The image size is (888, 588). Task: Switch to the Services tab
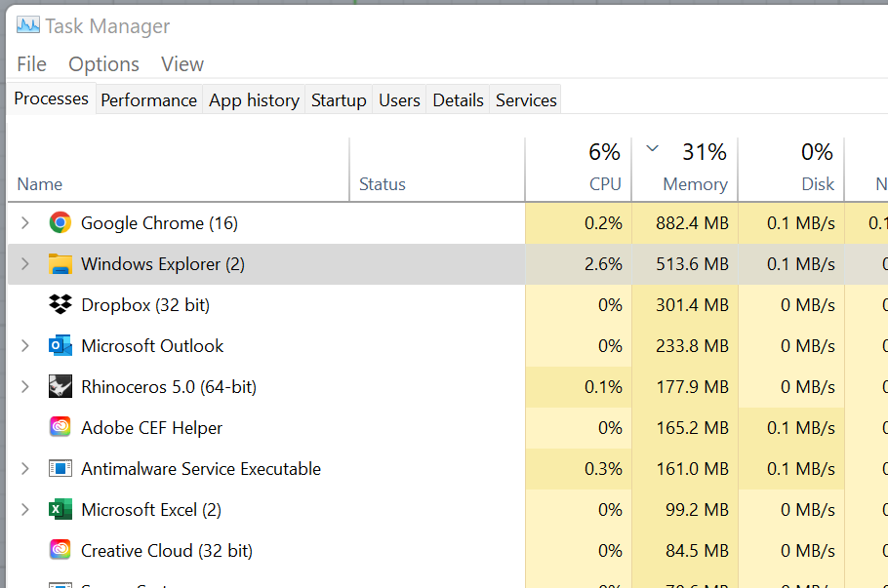(x=526, y=100)
